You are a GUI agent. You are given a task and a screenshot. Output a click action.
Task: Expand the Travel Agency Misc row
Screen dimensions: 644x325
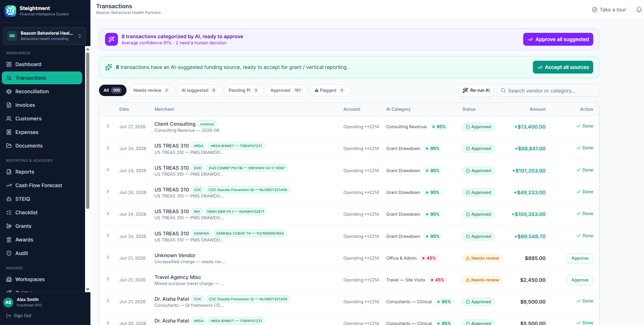click(x=108, y=279)
